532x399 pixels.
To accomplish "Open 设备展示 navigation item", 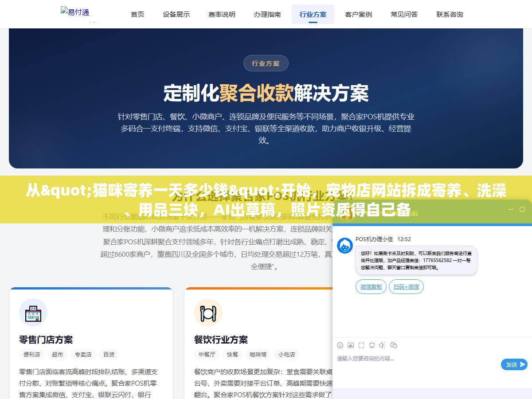I will click(176, 14).
